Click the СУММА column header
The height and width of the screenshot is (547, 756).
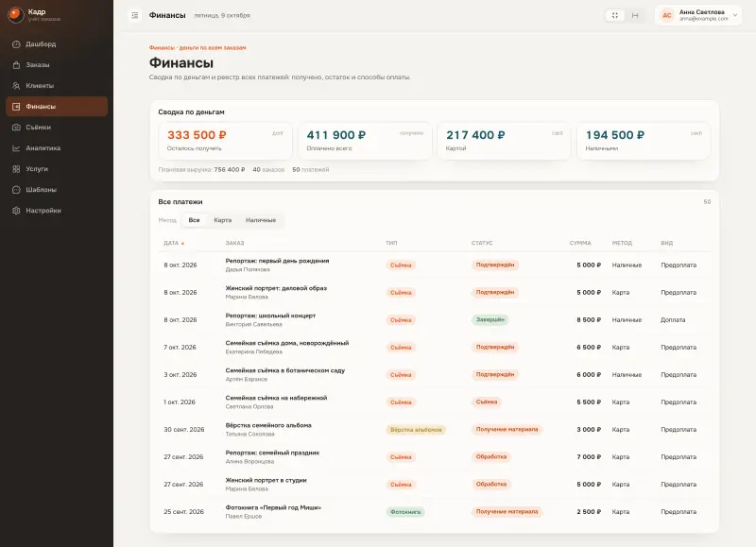[580, 244]
